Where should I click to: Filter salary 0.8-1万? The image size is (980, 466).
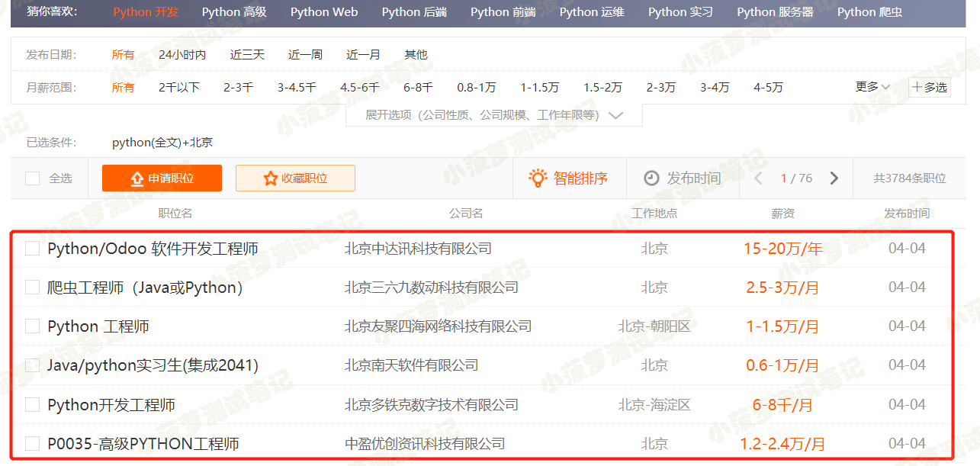point(477,88)
